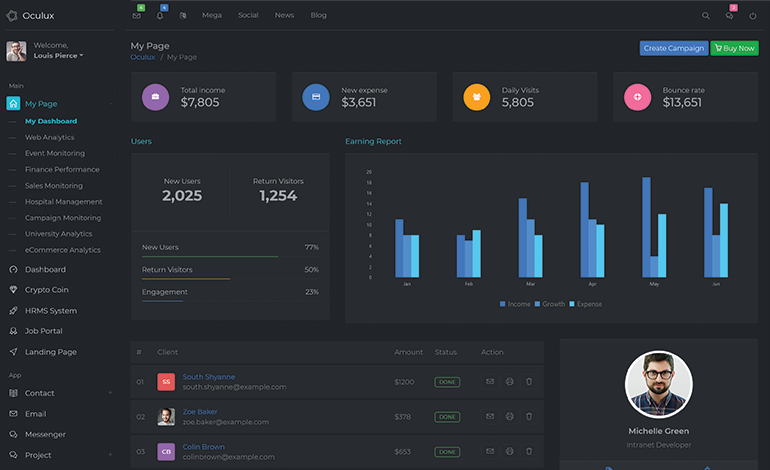Viewport: 770px width, 470px height.
Task: Collapse the My Page sidebar section
Action: (x=111, y=104)
